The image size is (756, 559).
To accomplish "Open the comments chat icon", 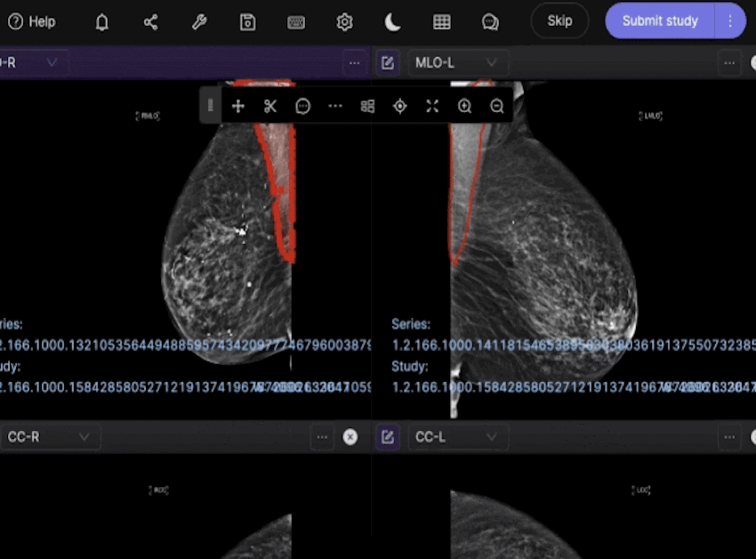I will [490, 22].
